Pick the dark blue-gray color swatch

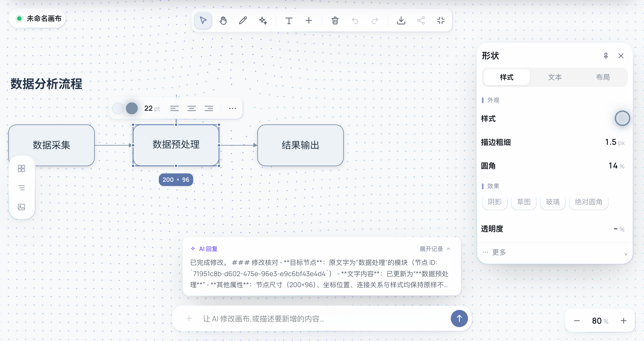pyautogui.click(x=132, y=108)
